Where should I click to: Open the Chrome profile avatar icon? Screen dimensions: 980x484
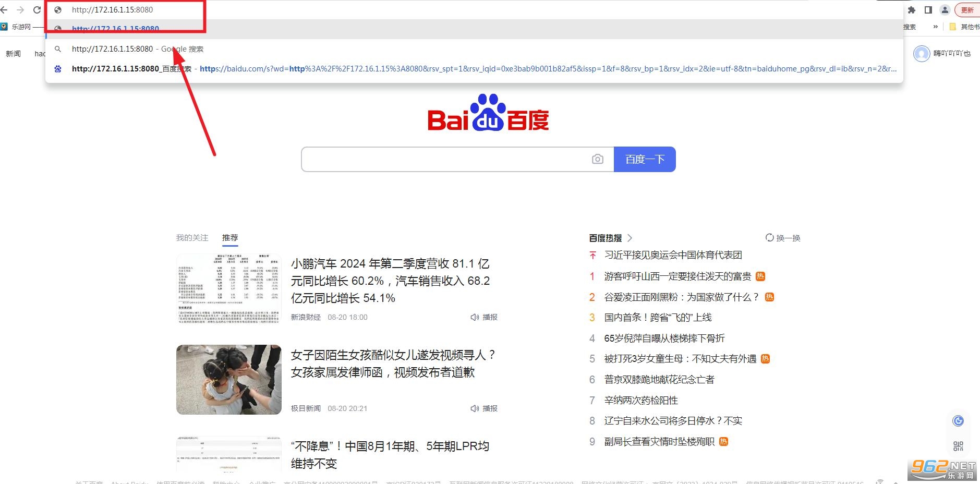coord(945,10)
